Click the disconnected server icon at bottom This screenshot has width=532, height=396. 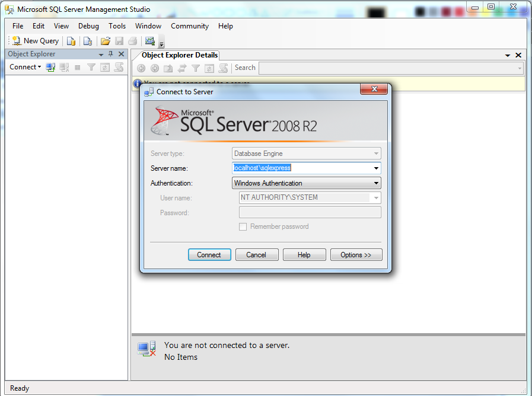coord(147,349)
